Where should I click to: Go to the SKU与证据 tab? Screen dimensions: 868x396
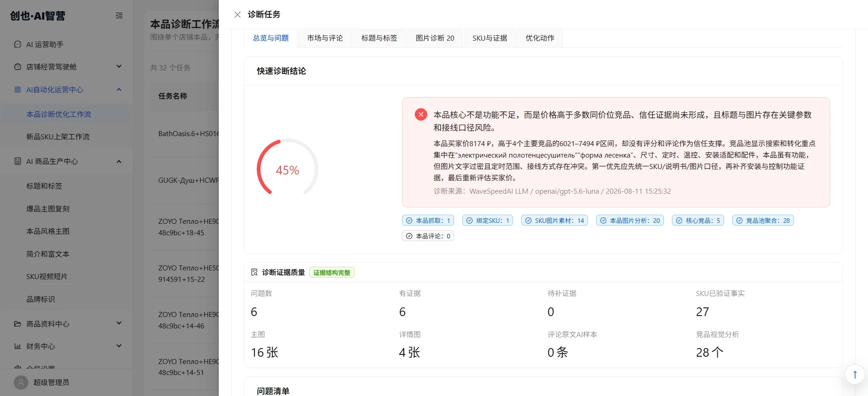(490, 38)
